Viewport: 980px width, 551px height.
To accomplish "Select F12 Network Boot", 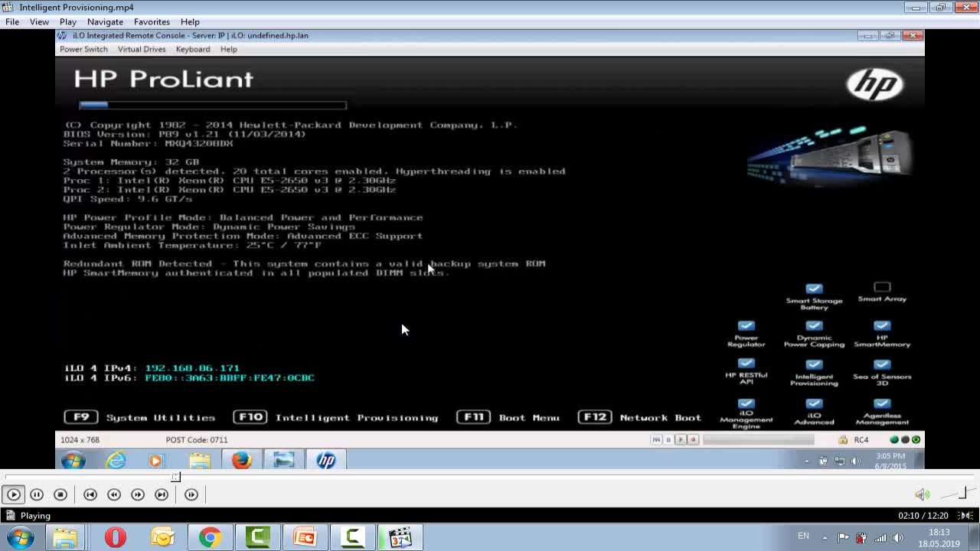I will 639,417.
